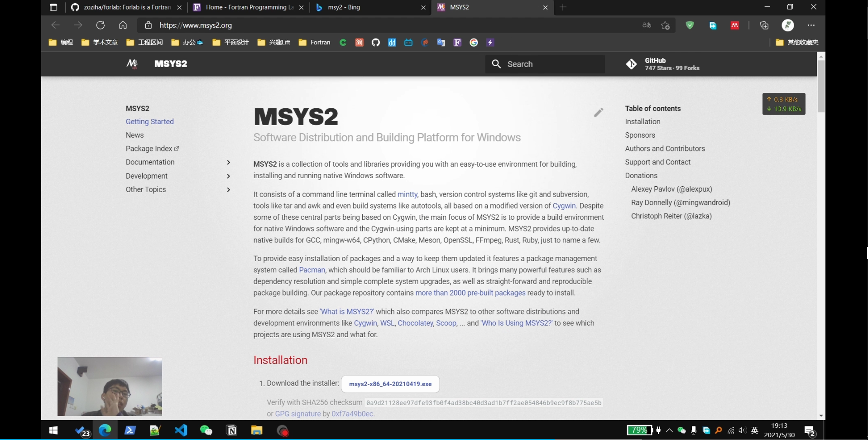This screenshot has width=868, height=440.
Task: Add this page to favorites star icon
Action: (x=665, y=25)
